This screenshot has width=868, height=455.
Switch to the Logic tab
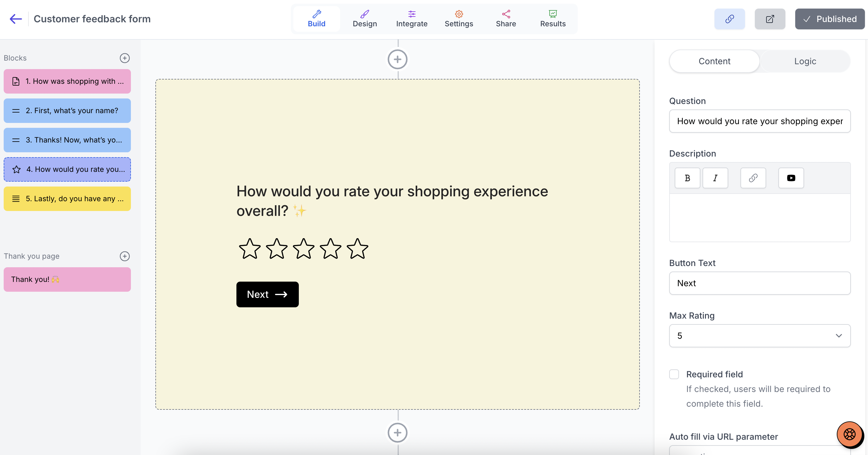click(805, 61)
